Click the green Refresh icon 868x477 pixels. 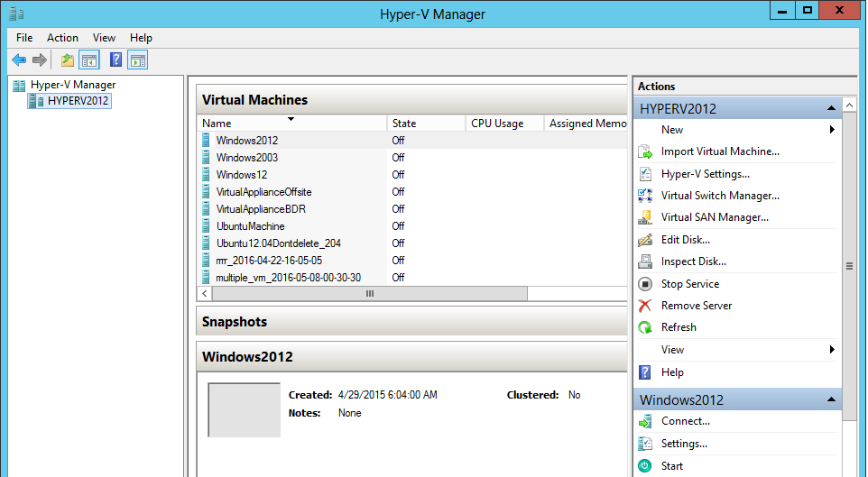point(645,327)
